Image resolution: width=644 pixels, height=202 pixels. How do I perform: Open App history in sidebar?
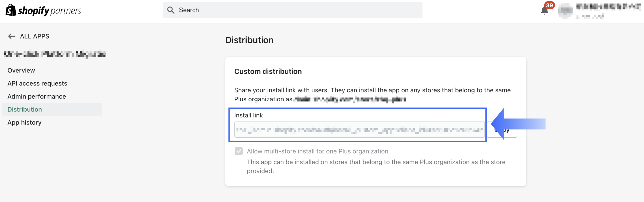[25, 123]
